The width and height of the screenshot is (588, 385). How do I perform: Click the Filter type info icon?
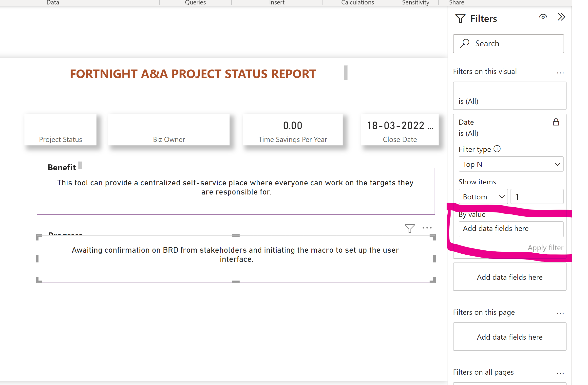point(497,149)
